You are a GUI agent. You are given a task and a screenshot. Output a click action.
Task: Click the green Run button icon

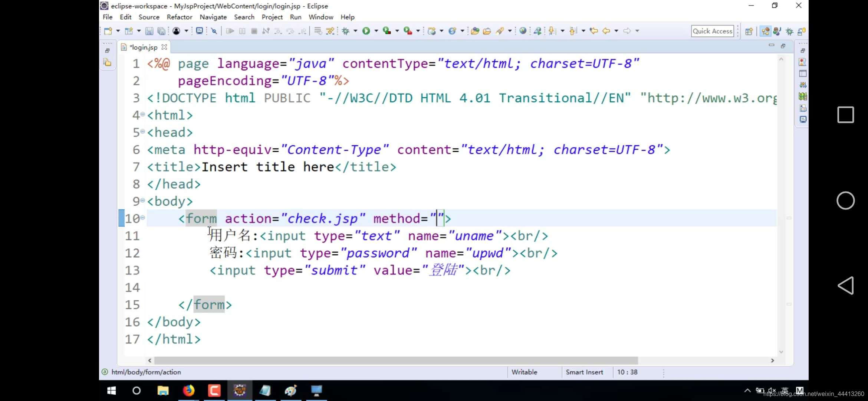click(366, 31)
